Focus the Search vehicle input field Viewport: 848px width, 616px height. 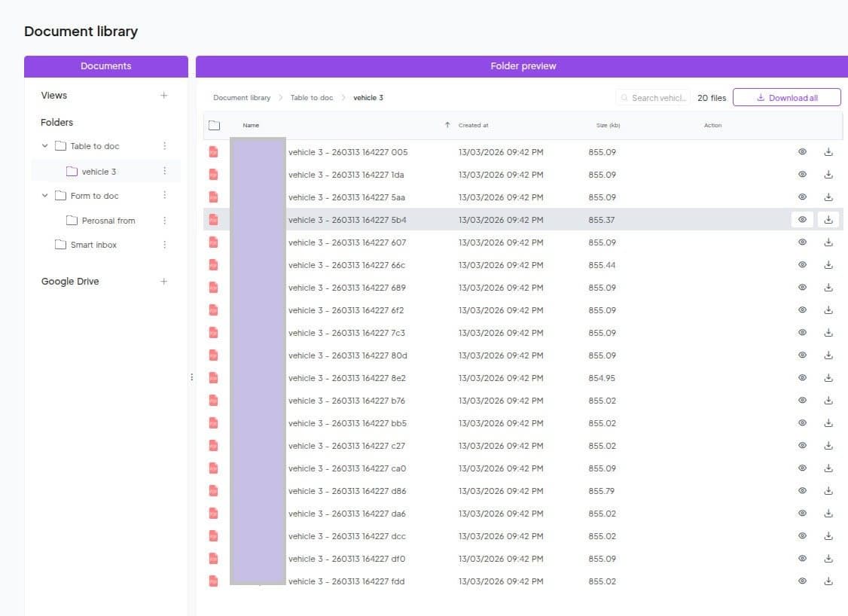(x=653, y=98)
